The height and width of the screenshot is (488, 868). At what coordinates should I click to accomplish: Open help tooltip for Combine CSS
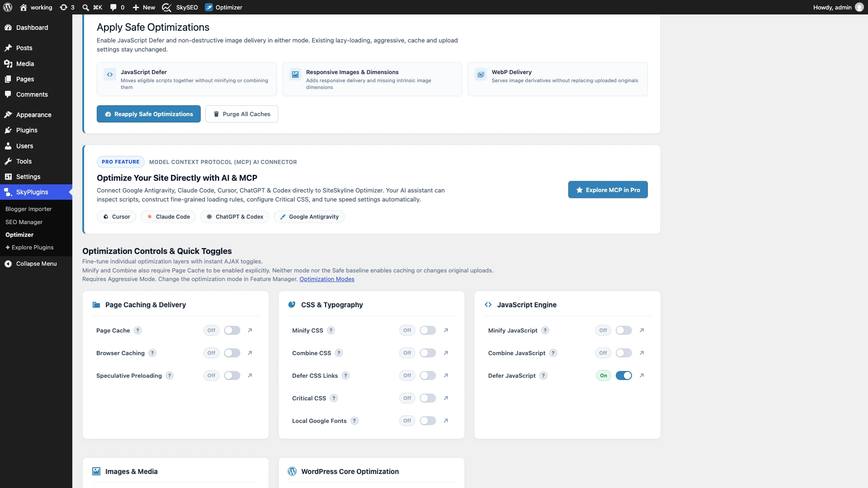click(339, 353)
